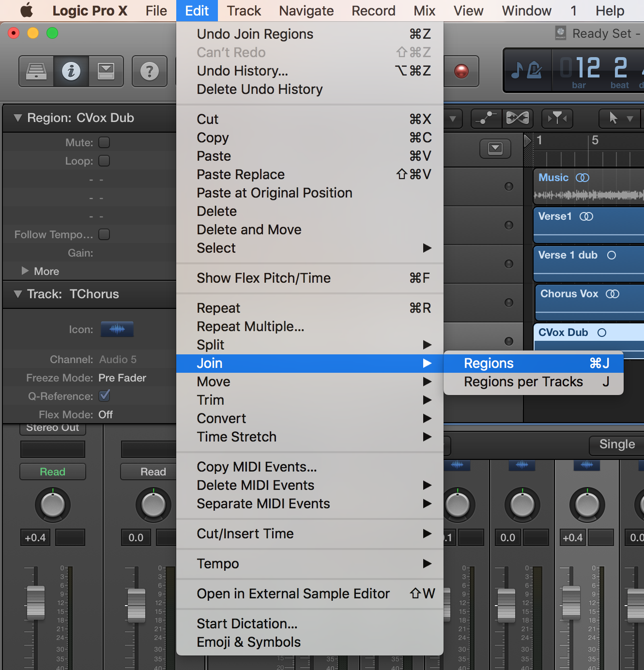This screenshot has height=670, width=644.
Task: Toggle the automation curve icon
Action: 486,118
